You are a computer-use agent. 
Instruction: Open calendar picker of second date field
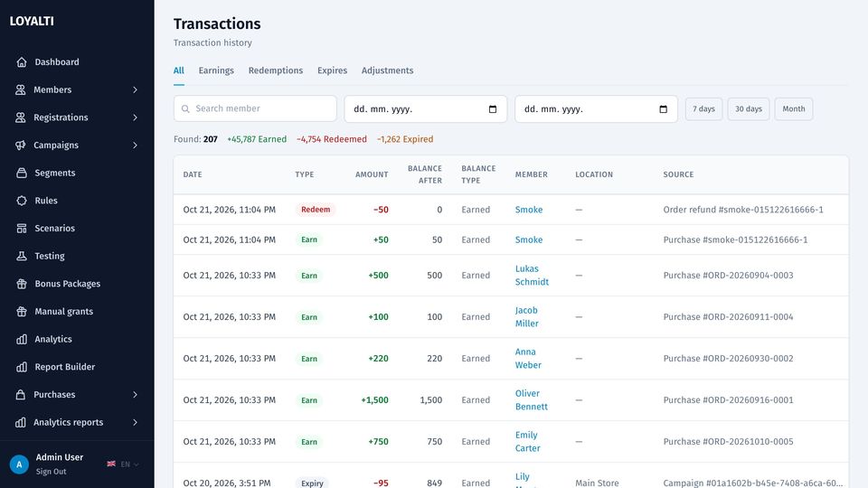coord(663,109)
